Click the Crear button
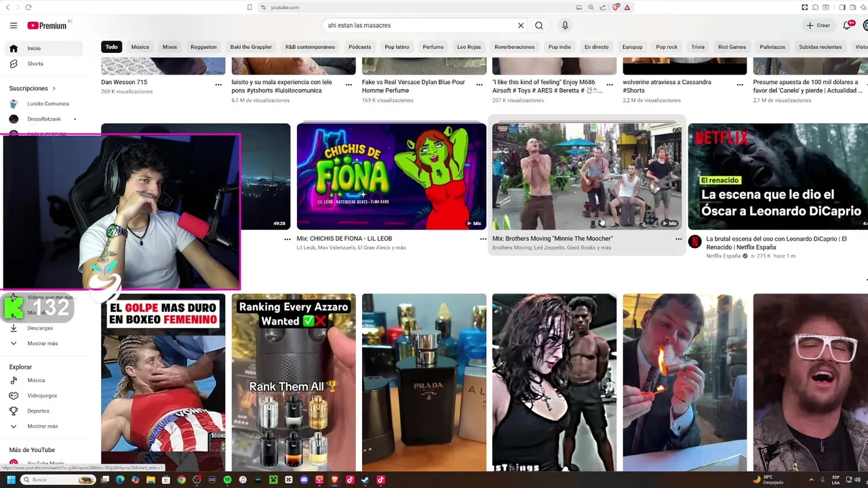This screenshot has width=868, height=488. (818, 26)
